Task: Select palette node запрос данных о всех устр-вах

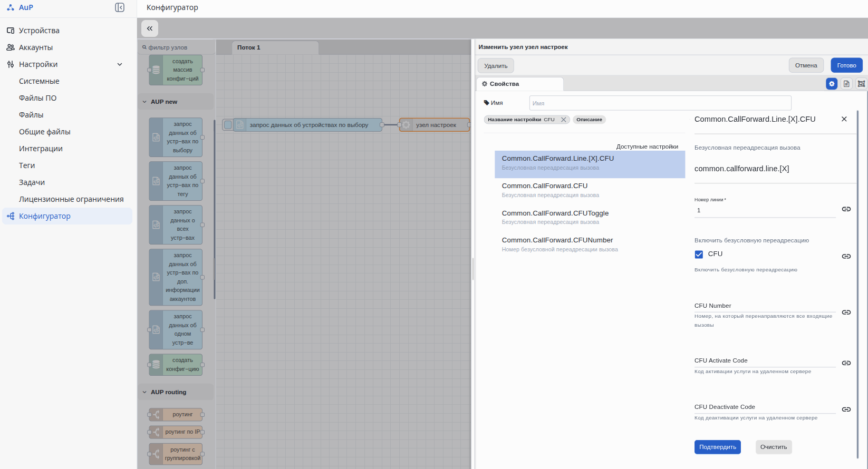Action: (x=176, y=224)
